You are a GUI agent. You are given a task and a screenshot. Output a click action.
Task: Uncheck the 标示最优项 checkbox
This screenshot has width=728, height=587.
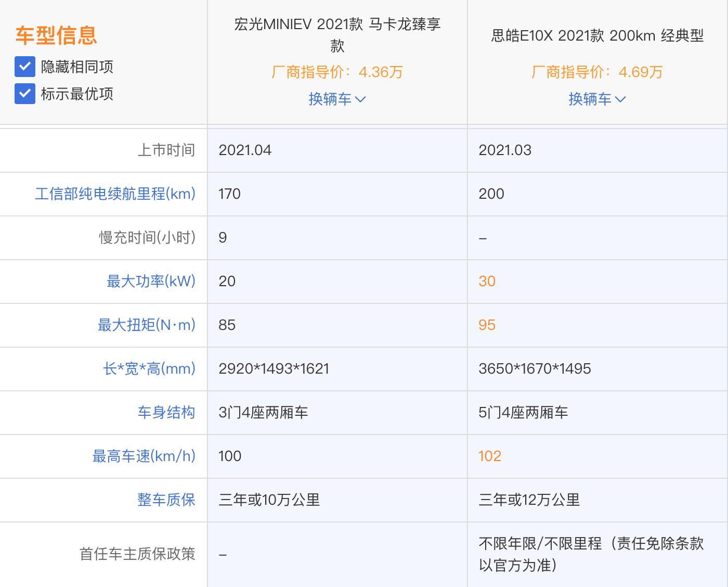click(25, 94)
